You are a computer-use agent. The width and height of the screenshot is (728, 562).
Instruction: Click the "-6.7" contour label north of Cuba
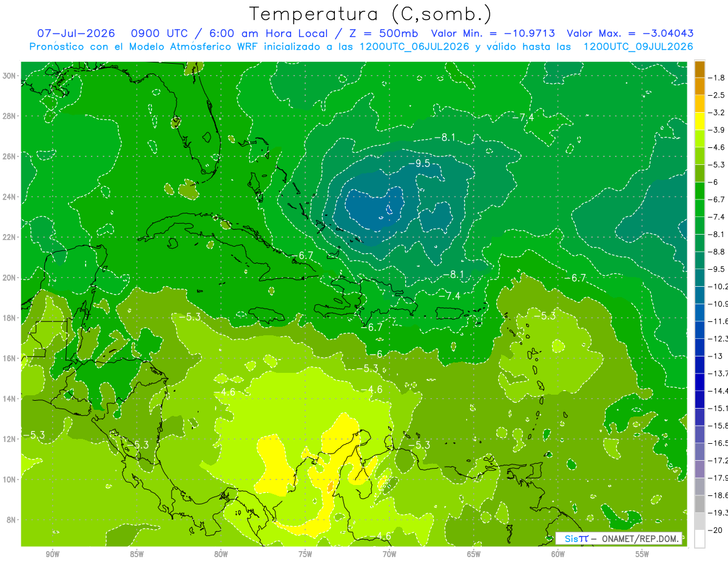point(303,256)
